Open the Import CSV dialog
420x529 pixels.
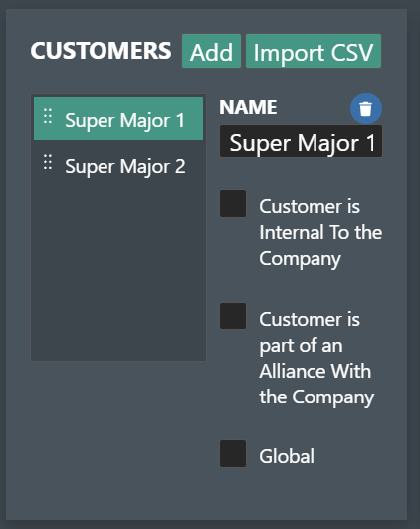pos(314,51)
